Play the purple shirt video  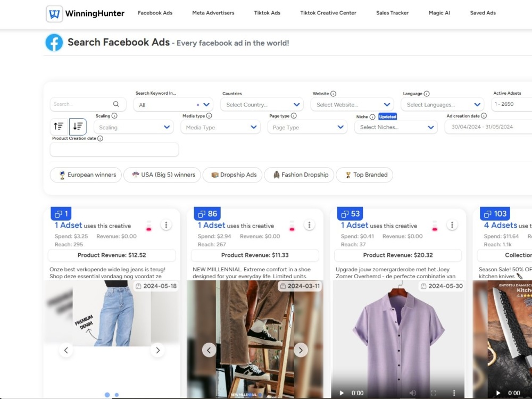pyautogui.click(x=342, y=393)
